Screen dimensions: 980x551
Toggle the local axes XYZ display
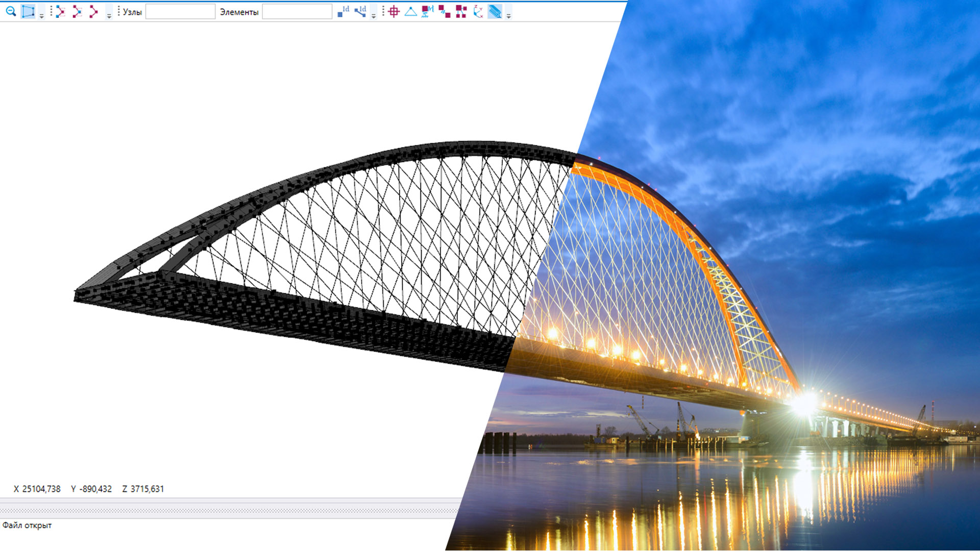(478, 12)
